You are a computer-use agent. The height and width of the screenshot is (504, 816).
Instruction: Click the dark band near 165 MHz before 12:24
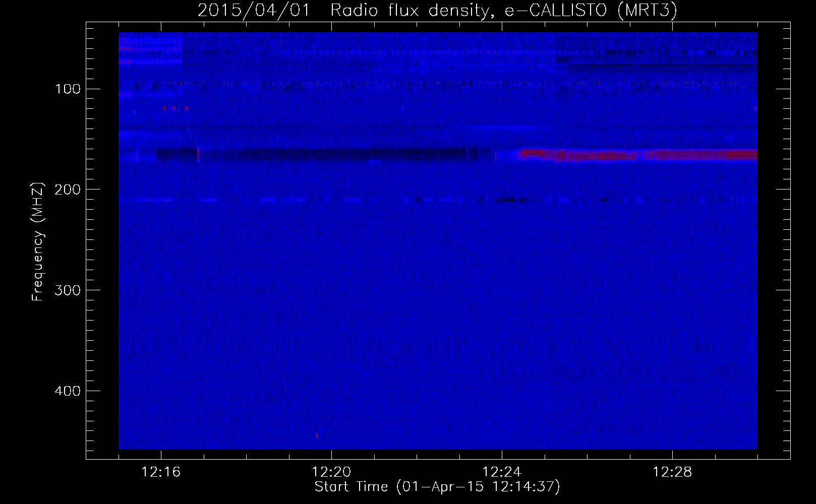[x=323, y=154]
